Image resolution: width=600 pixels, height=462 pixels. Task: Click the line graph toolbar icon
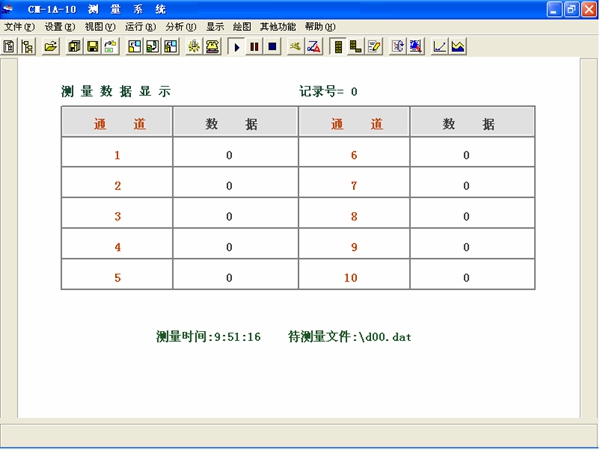tap(440, 46)
